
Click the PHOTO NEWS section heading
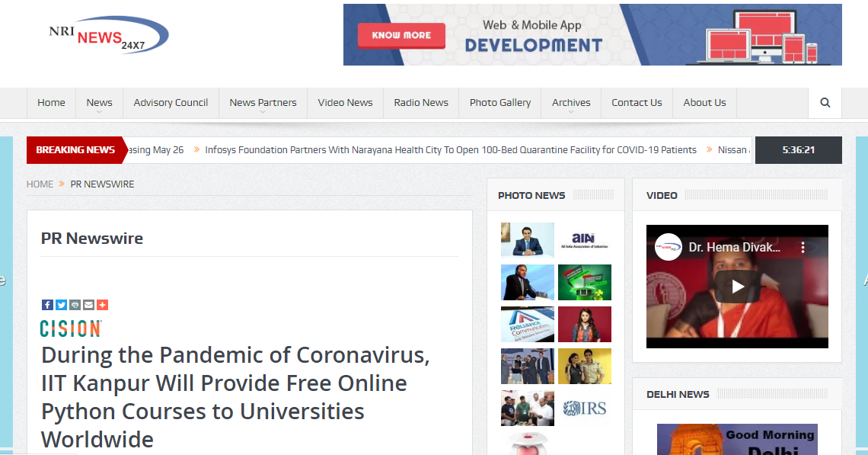point(531,195)
